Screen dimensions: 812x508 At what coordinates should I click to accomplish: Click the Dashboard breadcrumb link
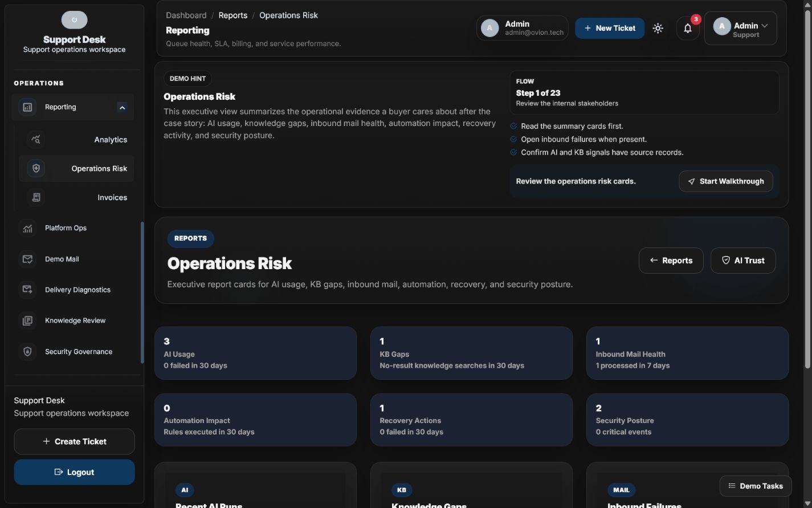tap(186, 15)
